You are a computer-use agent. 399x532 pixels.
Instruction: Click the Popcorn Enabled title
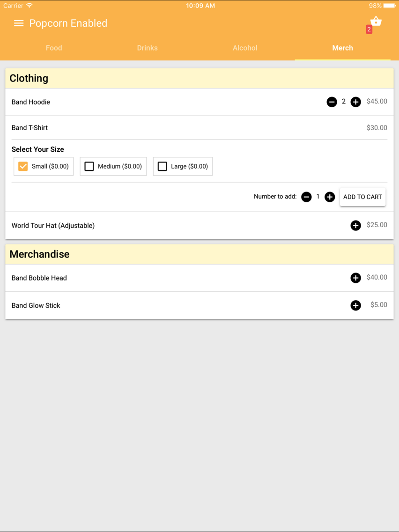tap(68, 23)
